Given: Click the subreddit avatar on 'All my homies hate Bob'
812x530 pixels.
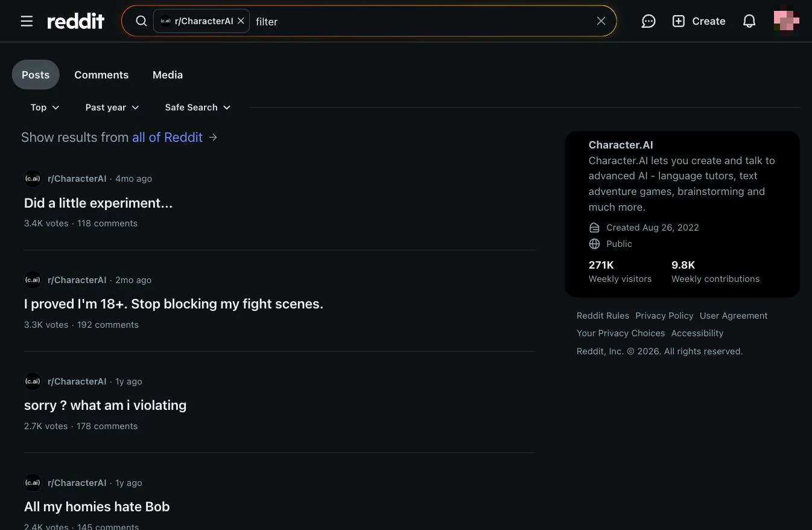Looking at the screenshot, I should click(x=33, y=483).
